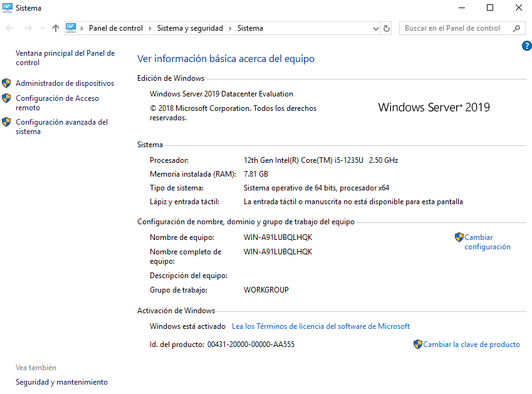
Task: Open help with the blue question mark
Action: coord(526,46)
